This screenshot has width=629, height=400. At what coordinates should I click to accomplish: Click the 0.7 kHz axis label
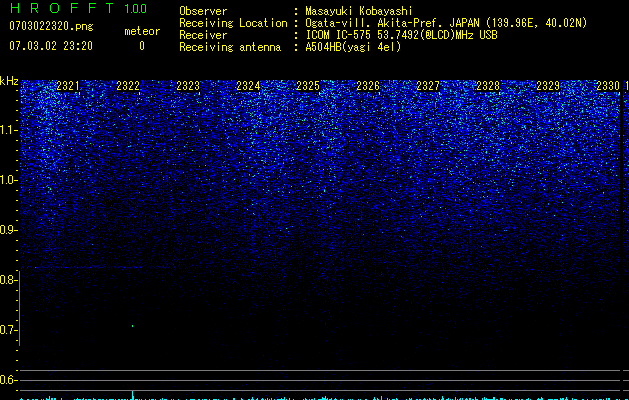coord(9,330)
